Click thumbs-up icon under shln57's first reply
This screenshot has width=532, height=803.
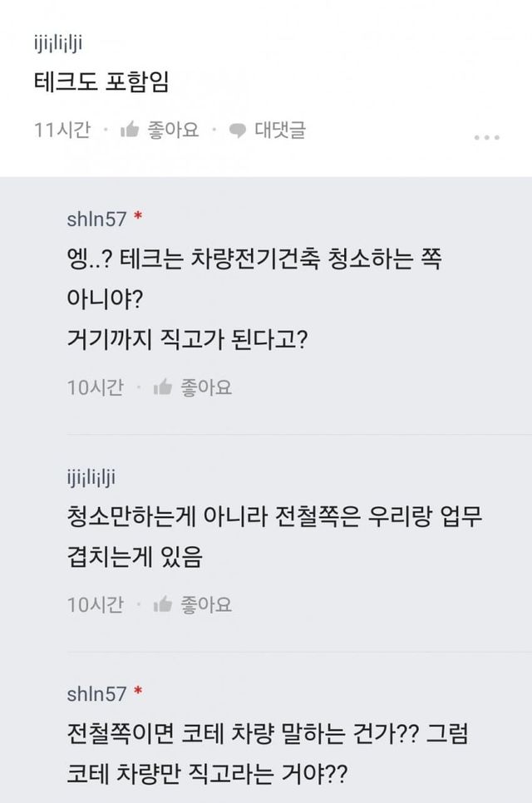(x=162, y=387)
